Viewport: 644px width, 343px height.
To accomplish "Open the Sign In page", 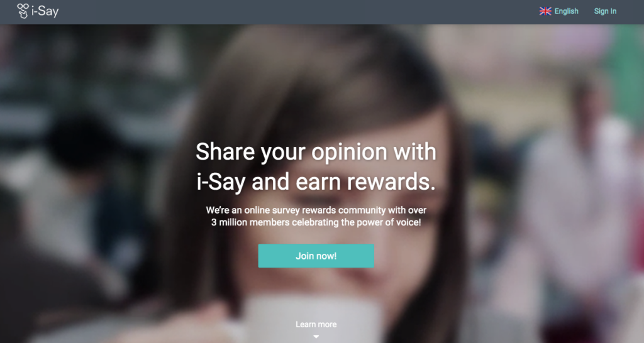I will 605,11.
